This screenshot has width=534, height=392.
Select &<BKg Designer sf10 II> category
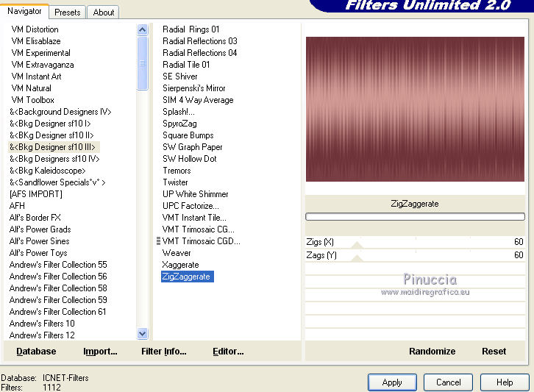[51, 135]
